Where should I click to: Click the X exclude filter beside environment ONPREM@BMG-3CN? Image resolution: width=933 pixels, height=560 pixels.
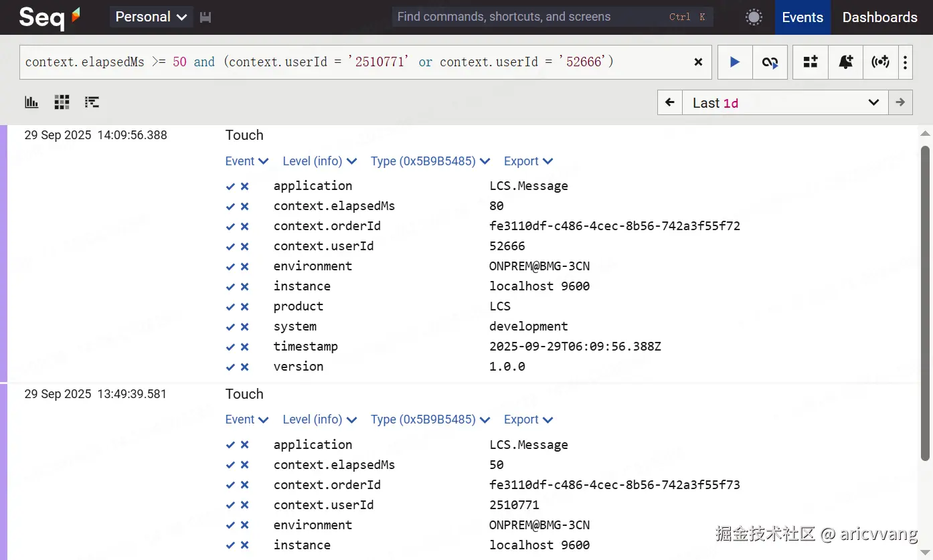click(x=245, y=266)
